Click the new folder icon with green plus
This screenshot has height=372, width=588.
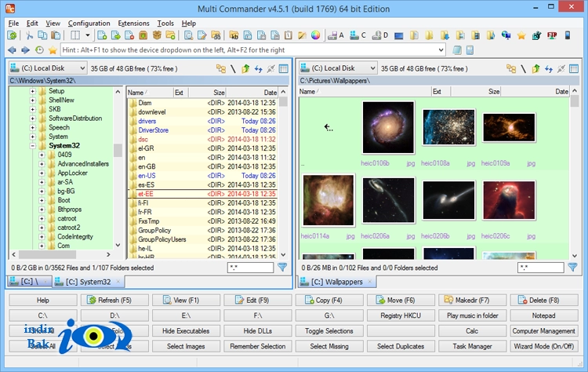[171, 35]
